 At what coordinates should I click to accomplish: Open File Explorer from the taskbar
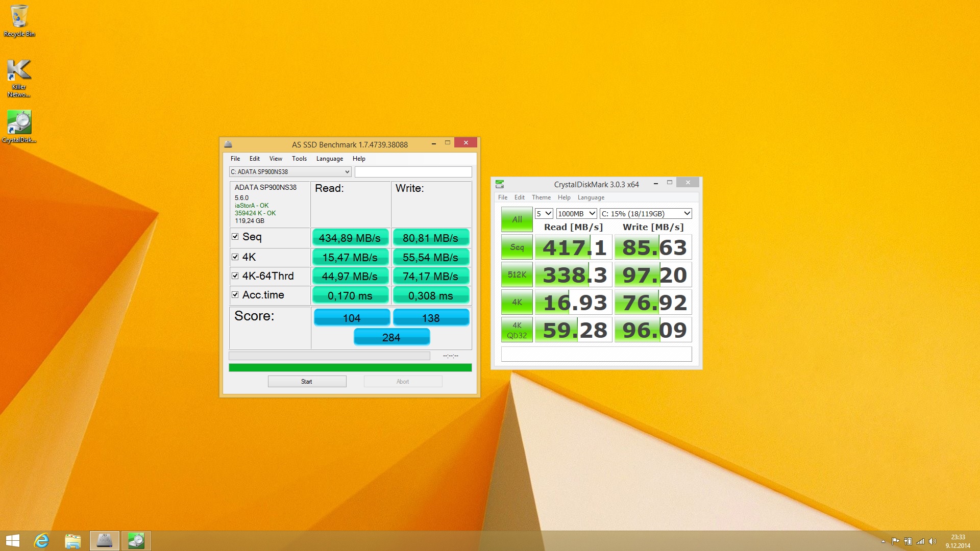click(73, 541)
